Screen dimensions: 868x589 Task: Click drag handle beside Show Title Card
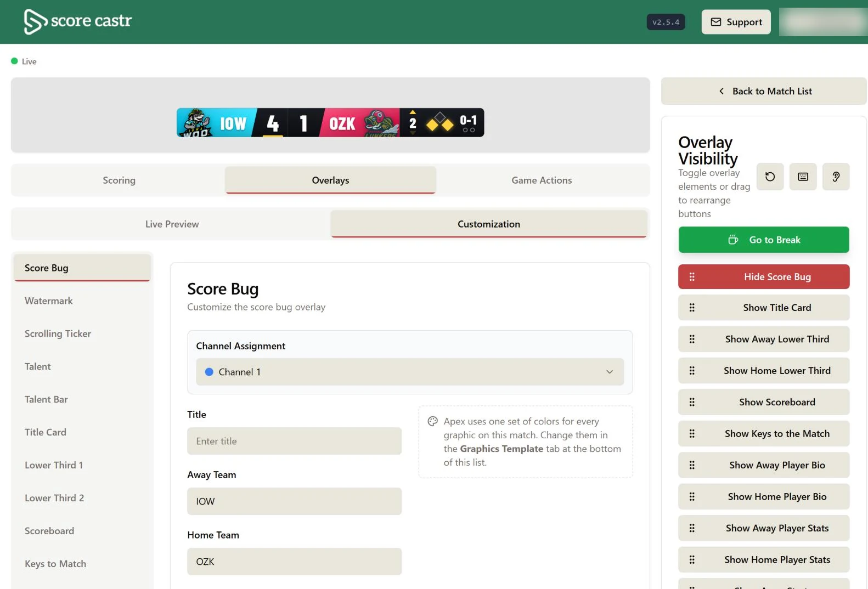click(x=692, y=308)
